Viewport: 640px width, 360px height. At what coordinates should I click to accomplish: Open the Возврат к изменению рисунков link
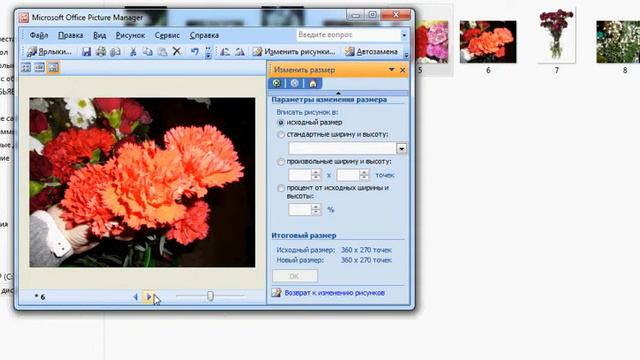click(x=334, y=293)
